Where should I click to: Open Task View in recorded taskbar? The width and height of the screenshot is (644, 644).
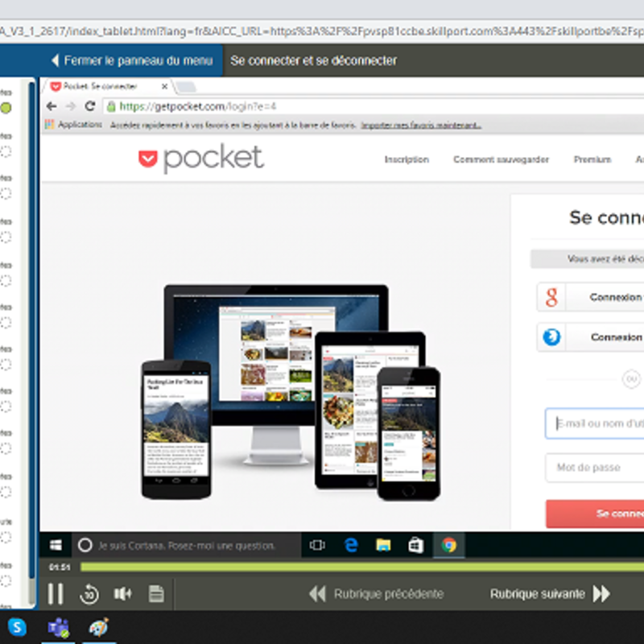tap(317, 545)
